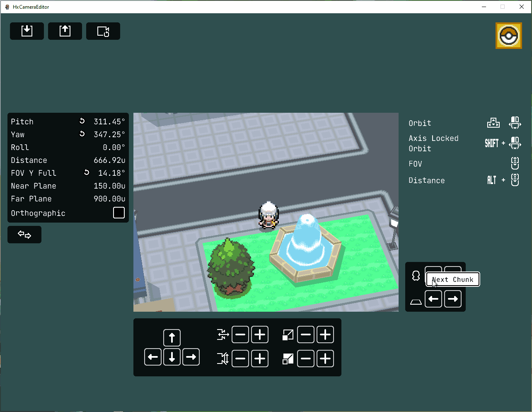Viewport: 532px width, 412px height.
Task: Click the left arrow in the directional pad
Action: [x=153, y=357]
